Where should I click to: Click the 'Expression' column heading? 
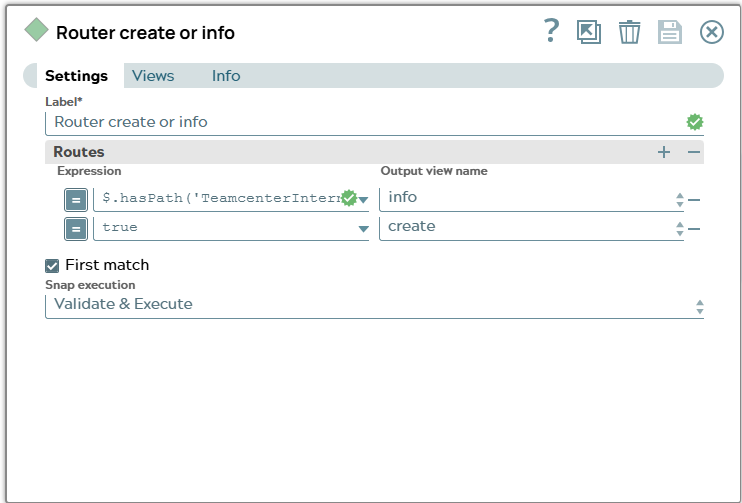pyautogui.click(x=89, y=171)
